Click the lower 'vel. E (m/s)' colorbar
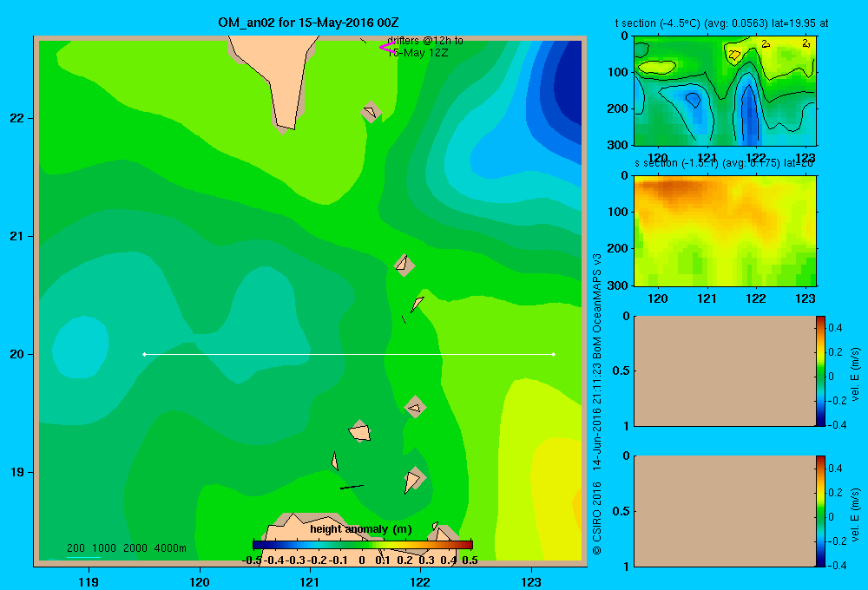The height and width of the screenshot is (590, 868). click(x=820, y=511)
